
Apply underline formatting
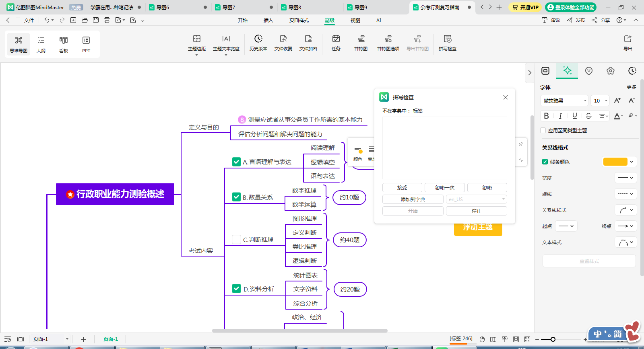point(575,116)
